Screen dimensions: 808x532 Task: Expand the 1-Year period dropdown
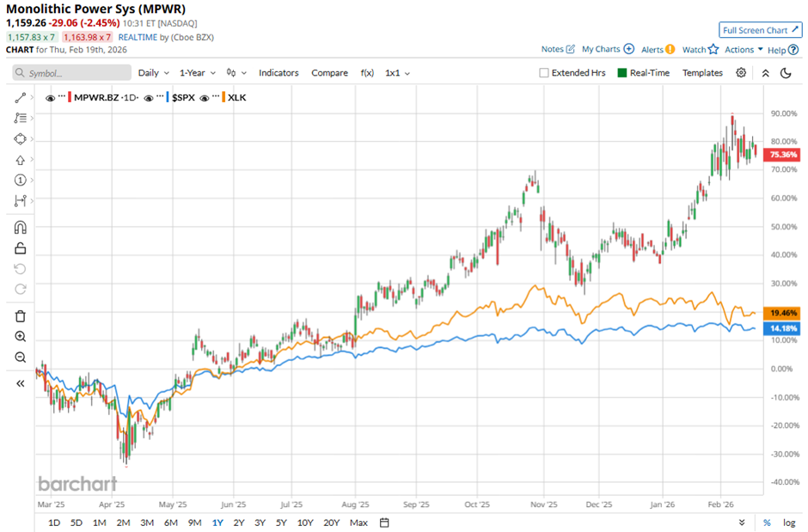pos(199,73)
